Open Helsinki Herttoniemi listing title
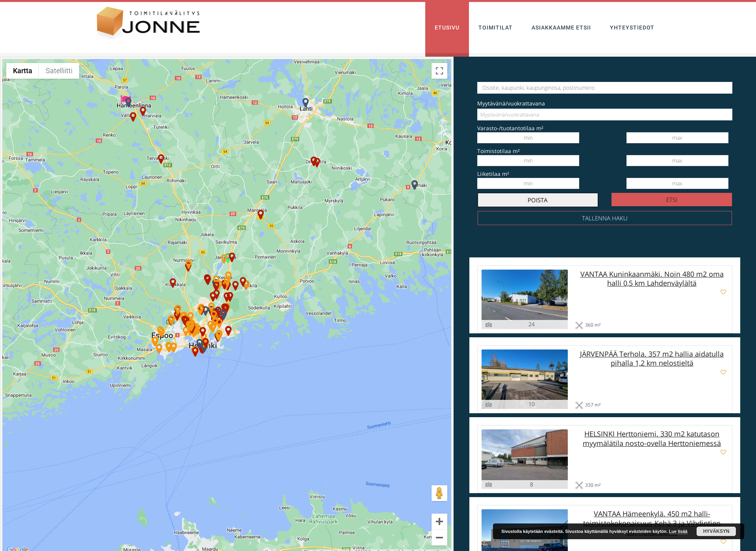756x551 pixels. tap(652, 438)
